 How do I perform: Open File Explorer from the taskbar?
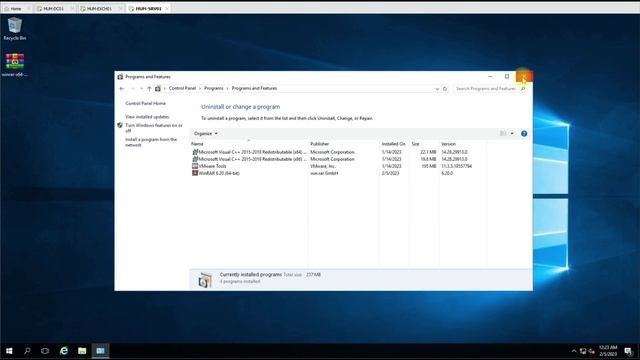pyautogui.click(x=82, y=351)
